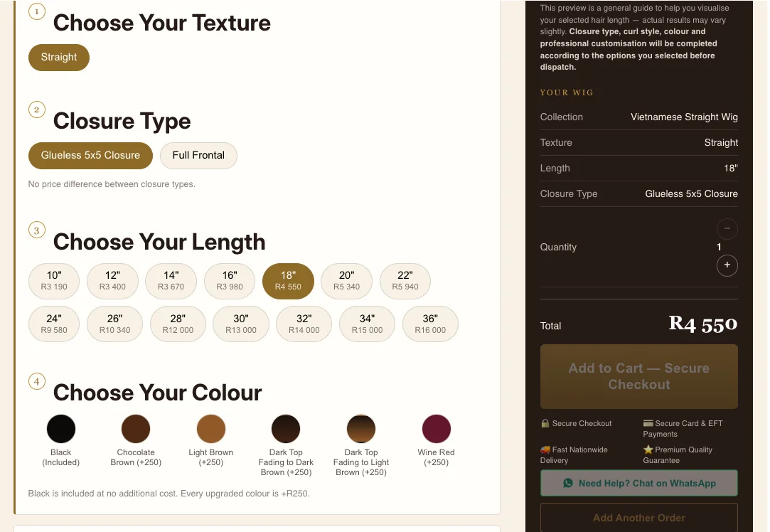Click the Vietnamese Straight Wig collection value
The height and width of the screenshot is (532, 770).
pyautogui.click(x=684, y=117)
